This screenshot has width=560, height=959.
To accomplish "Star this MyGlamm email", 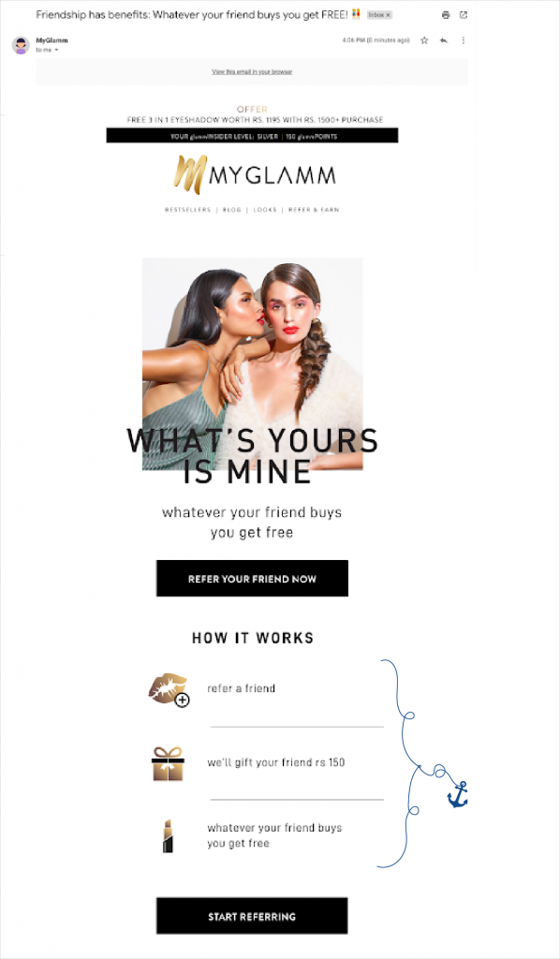I will click(424, 40).
